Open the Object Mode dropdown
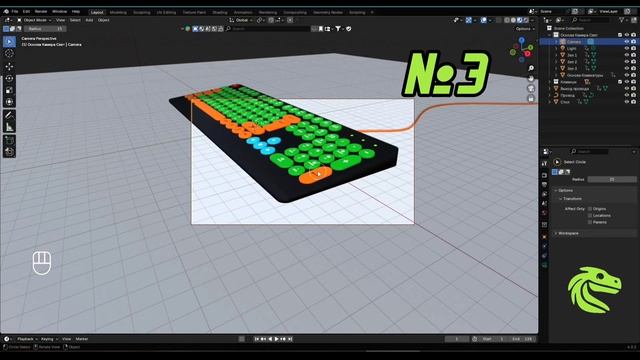This screenshot has height=360, width=640. [34, 20]
